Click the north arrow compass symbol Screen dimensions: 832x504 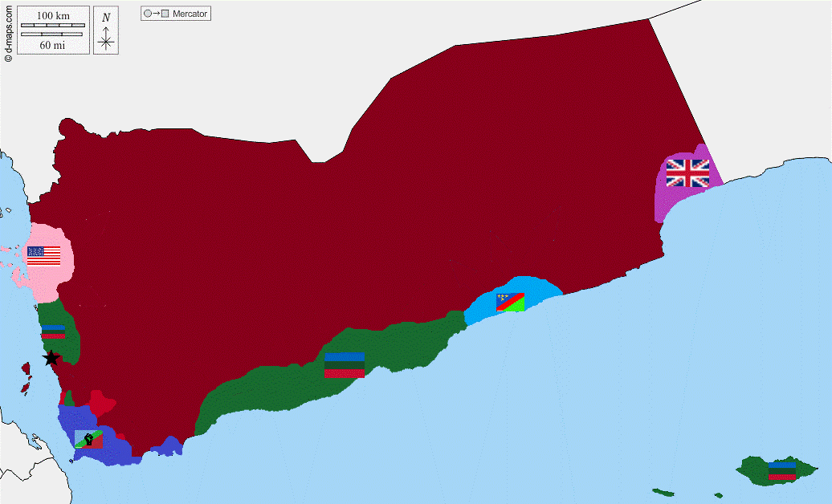pos(106,30)
